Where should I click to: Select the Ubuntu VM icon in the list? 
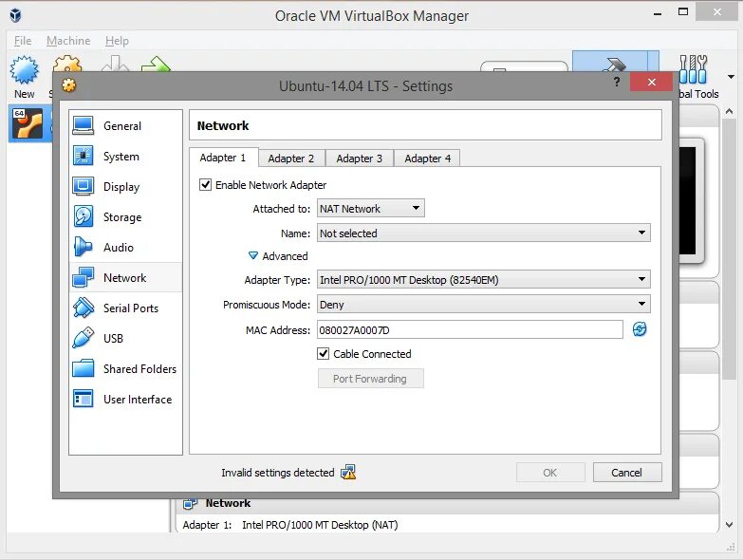coord(28,123)
